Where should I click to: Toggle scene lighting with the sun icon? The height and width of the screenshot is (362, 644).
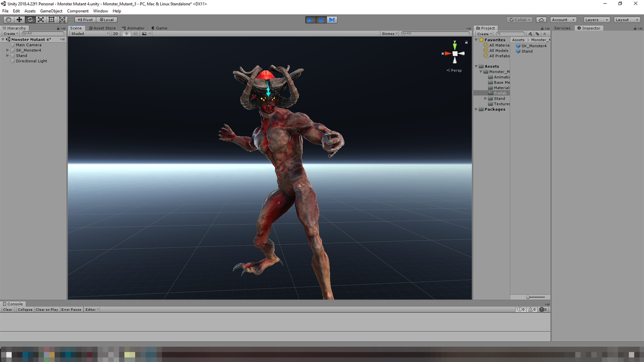[x=127, y=33]
